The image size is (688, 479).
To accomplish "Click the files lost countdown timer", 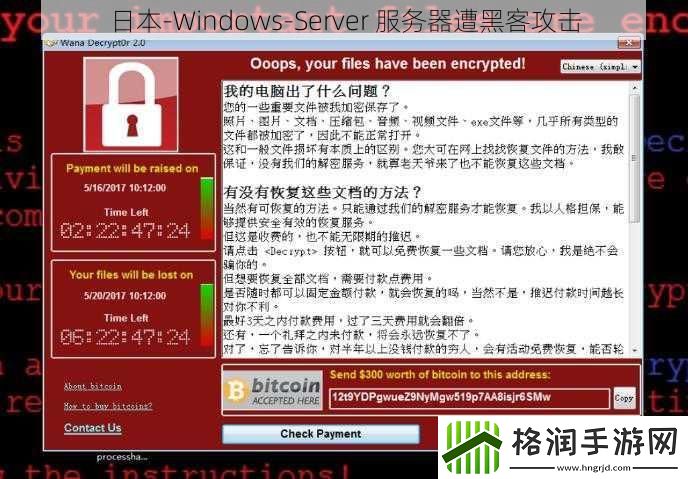I will coord(125,337).
